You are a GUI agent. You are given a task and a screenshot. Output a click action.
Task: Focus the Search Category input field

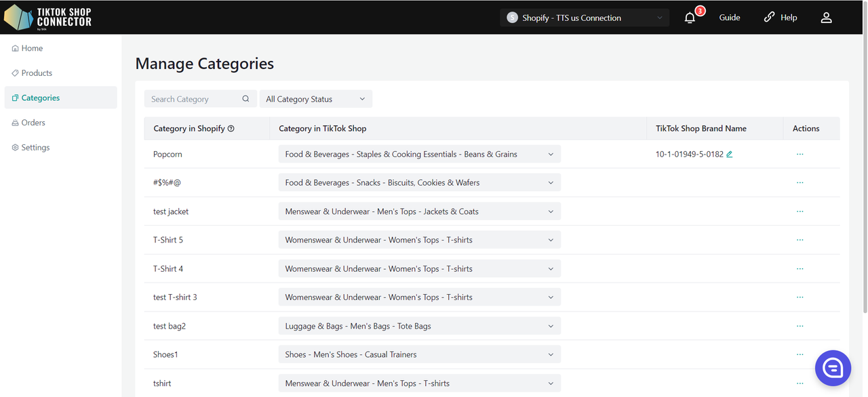(193, 99)
